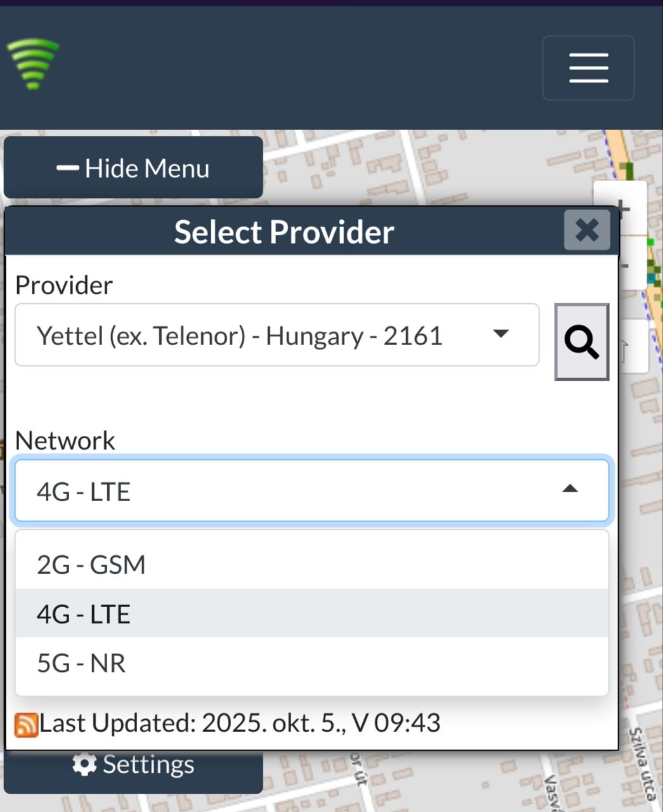Click the Hide Menu button text

[x=147, y=169]
